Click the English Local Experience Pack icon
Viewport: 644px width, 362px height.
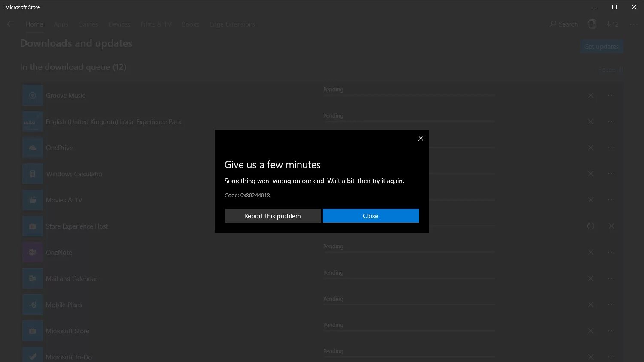coord(33,121)
